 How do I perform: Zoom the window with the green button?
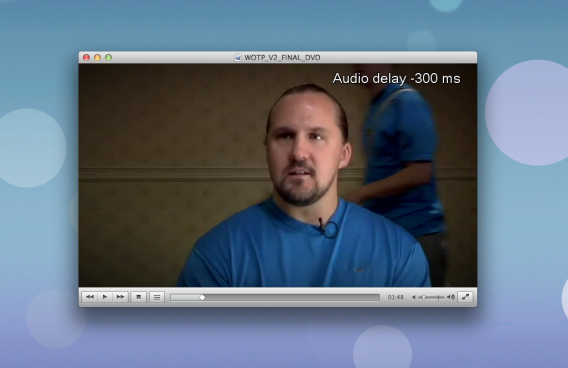click(x=109, y=57)
